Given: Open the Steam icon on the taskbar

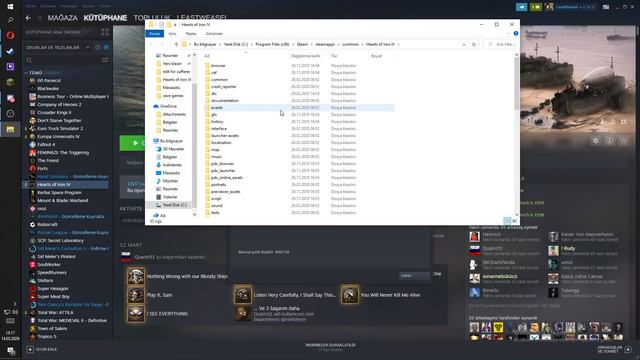Looking at the screenshot, I should [10, 51].
